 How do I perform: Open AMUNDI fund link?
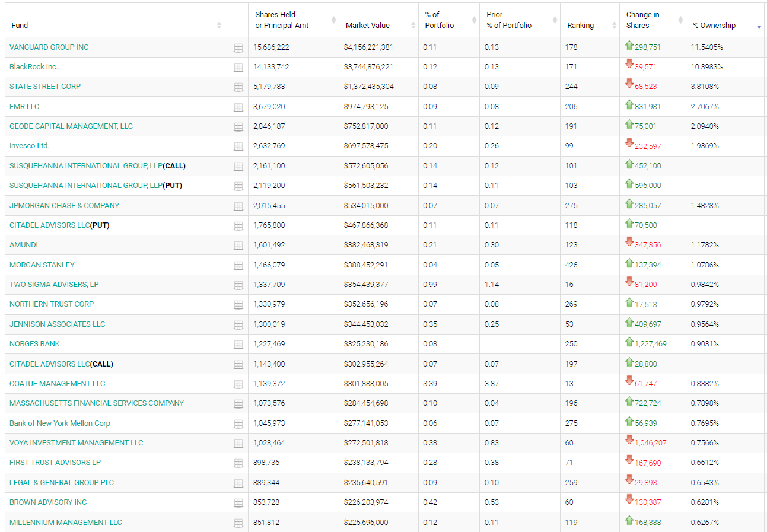coord(24,245)
